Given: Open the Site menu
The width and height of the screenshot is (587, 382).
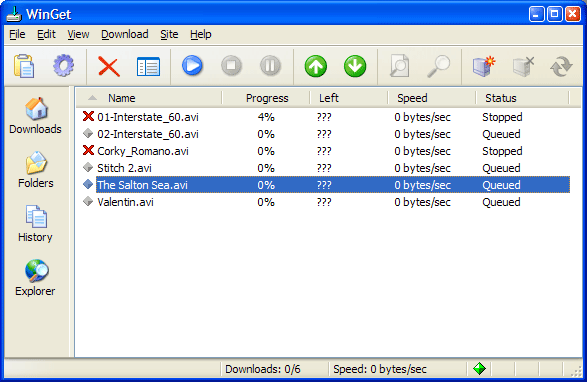Looking at the screenshot, I should click(169, 34).
